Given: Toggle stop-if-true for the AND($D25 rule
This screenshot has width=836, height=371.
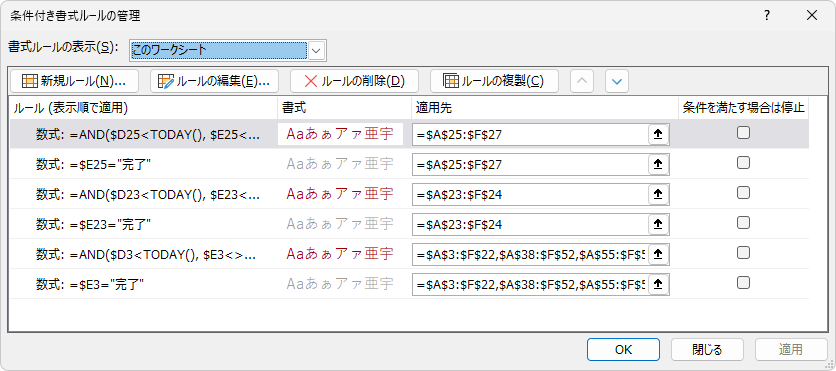Looking at the screenshot, I should click(x=743, y=133).
